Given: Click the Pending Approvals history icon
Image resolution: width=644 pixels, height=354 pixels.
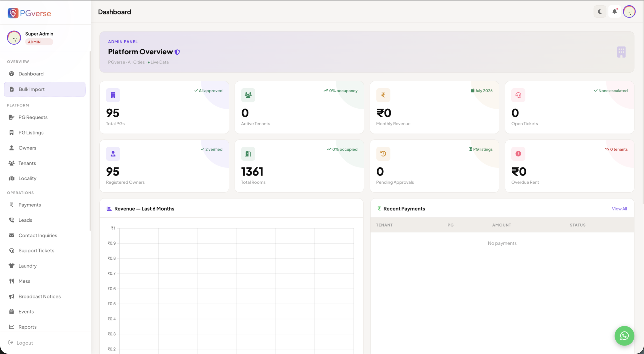Looking at the screenshot, I should click(383, 154).
